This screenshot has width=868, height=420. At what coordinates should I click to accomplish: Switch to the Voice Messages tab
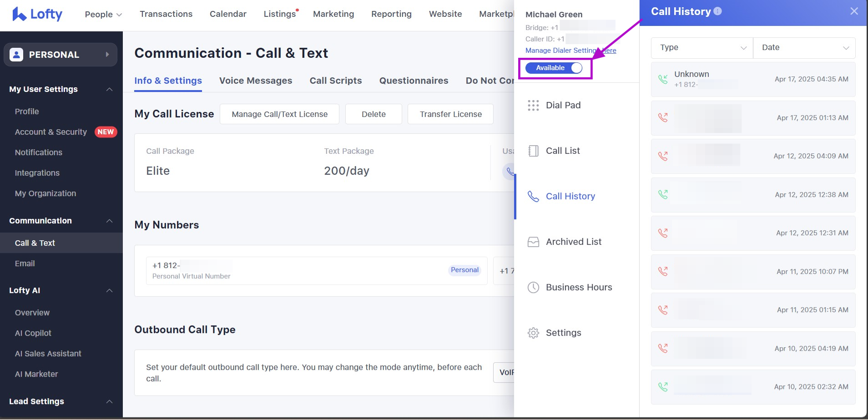(x=256, y=81)
